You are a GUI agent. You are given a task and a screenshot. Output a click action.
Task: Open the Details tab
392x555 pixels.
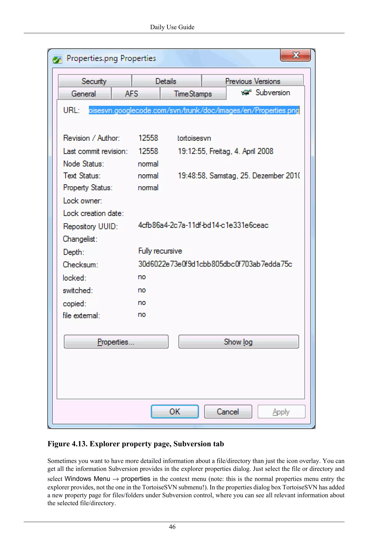(x=167, y=81)
